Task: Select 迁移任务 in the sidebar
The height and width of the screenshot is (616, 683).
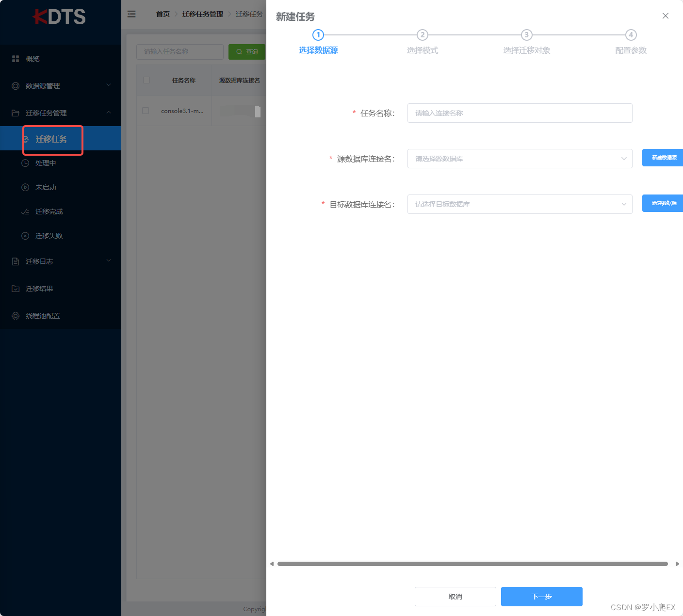Action: 61,139
